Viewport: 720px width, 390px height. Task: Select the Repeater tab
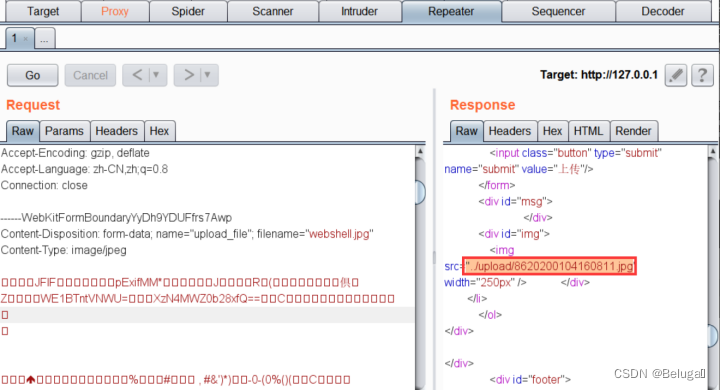[x=451, y=11]
